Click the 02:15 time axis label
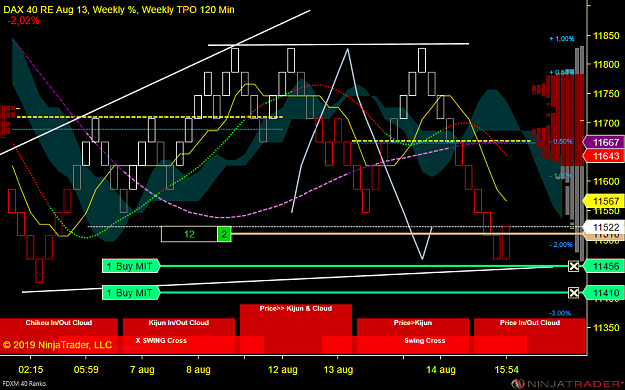 (31, 370)
